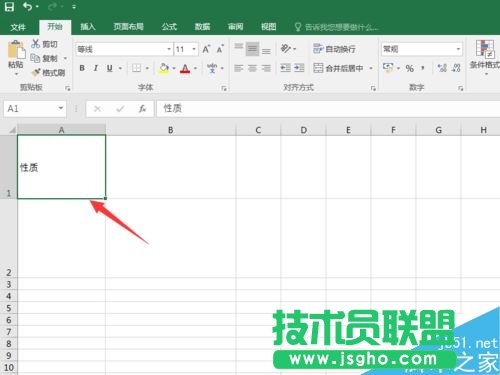The height and width of the screenshot is (375, 500).
Task: Apply percent style
Action: pyautogui.click(x=410, y=68)
